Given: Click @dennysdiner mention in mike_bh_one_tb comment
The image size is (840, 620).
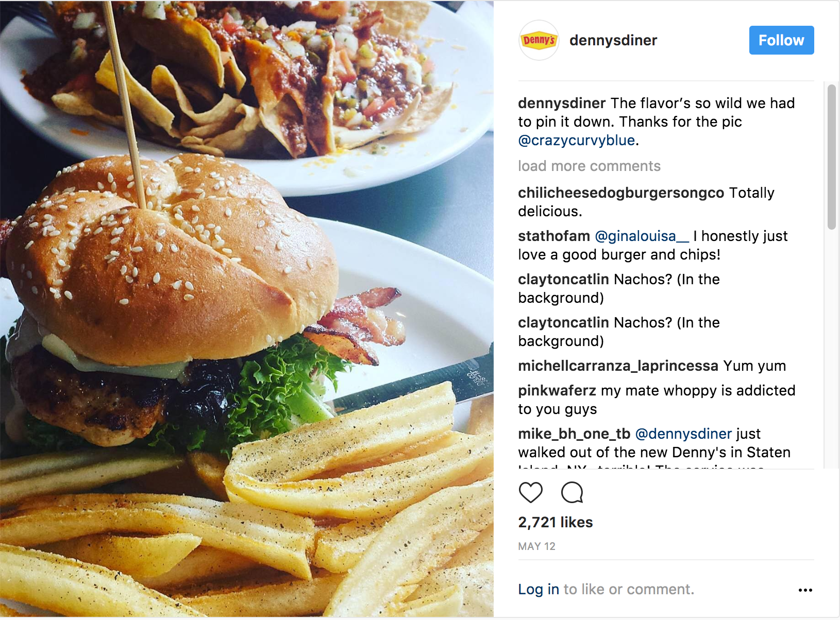Looking at the screenshot, I should pyautogui.click(x=683, y=434).
